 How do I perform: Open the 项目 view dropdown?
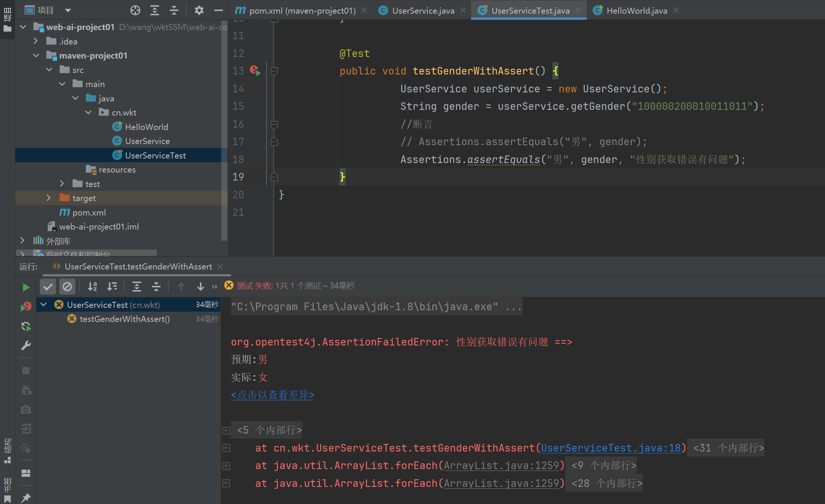coord(68,10)
